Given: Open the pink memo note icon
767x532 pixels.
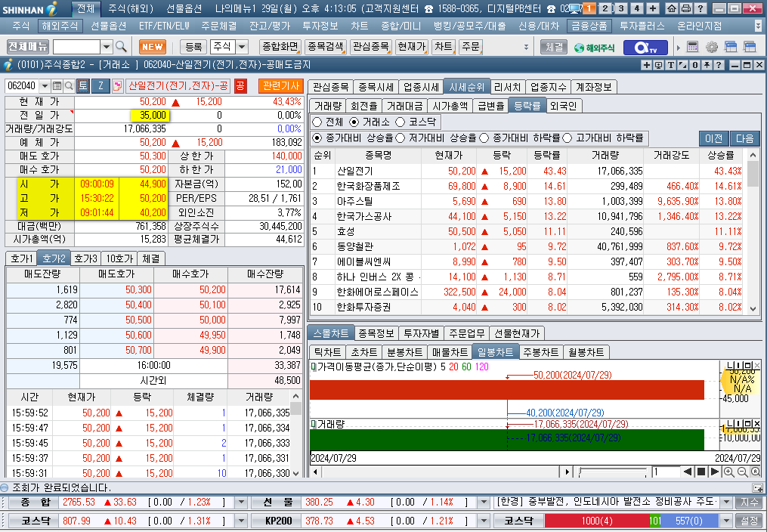Looking at the screenshot, I should [x=117, y=86].
